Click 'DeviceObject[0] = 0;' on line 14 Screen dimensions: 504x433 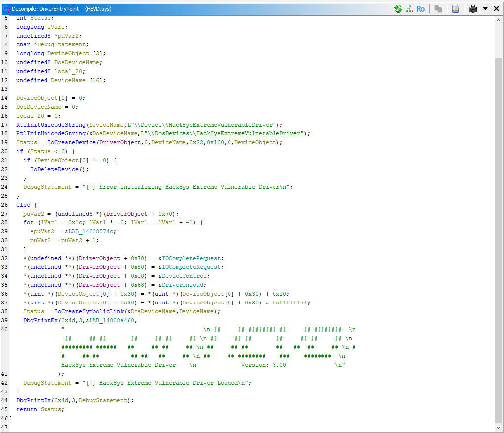click(51, 98)
